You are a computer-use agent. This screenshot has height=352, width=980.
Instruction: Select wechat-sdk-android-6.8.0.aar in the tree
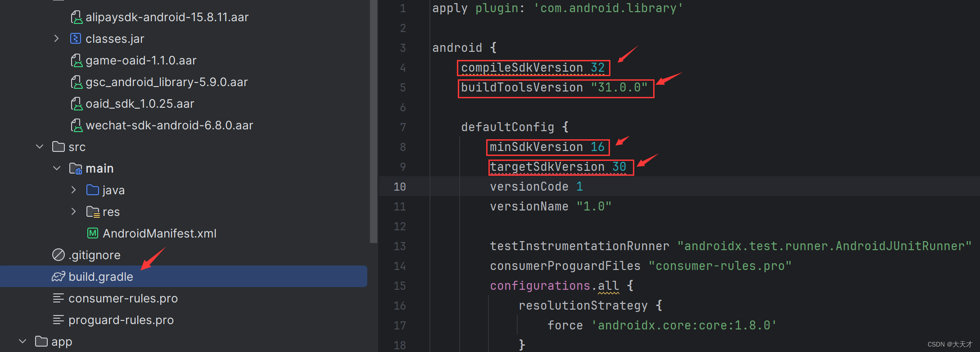point(169,125)
